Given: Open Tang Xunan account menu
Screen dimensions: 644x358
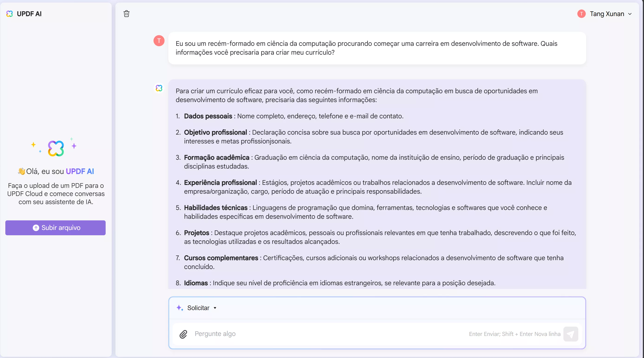Looking at the screenshot, I should (x=607, y=14).
